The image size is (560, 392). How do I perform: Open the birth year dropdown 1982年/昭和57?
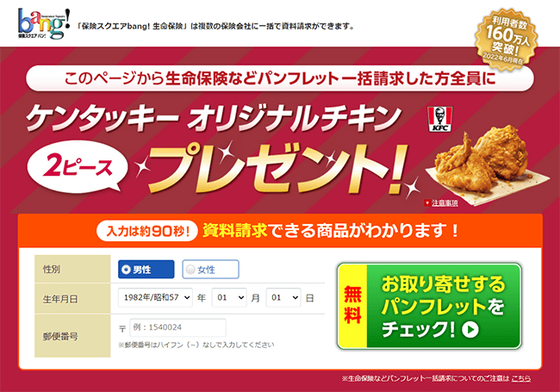(155, 297)
